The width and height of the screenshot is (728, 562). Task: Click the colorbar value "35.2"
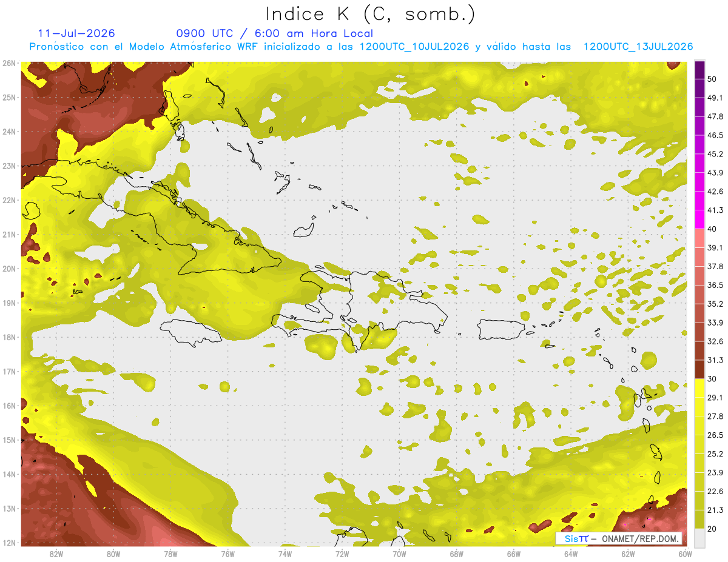(x=715, y=304)
